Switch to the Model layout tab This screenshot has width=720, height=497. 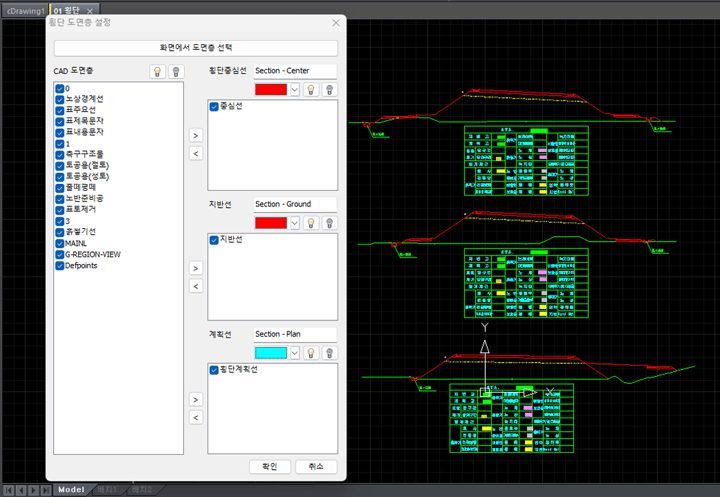coord(71,490)
